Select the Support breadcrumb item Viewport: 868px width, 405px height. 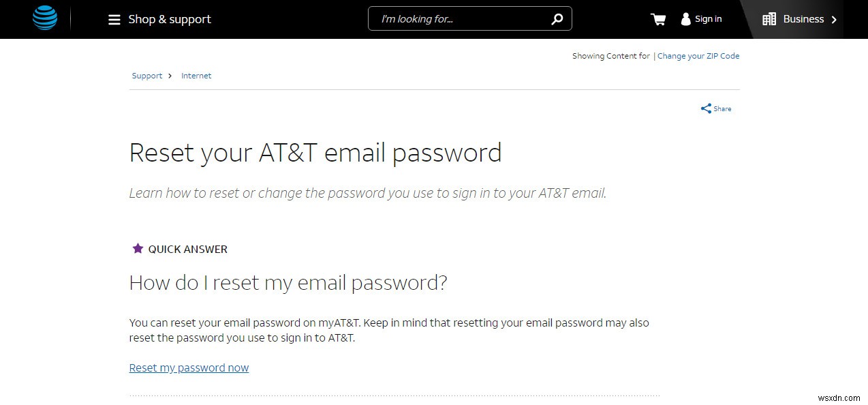click(x=146, y=76)
